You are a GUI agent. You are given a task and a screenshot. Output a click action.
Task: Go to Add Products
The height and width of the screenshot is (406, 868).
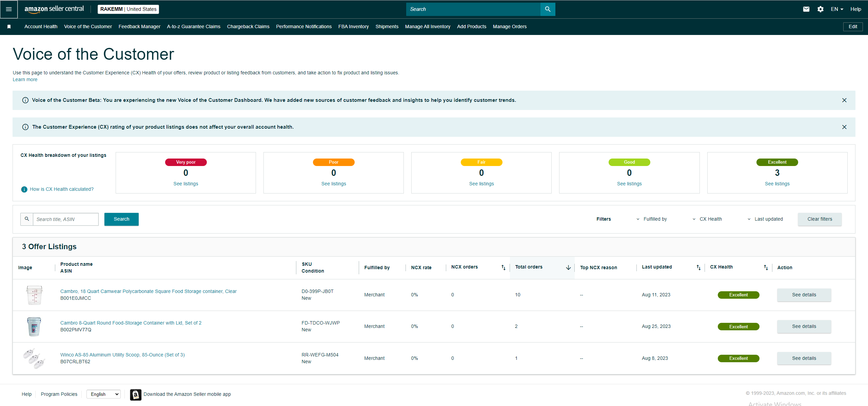[472, 26]
